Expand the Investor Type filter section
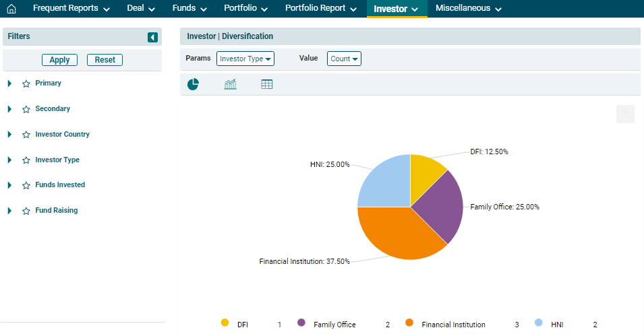The image size is (644, 336). [10, 160]
